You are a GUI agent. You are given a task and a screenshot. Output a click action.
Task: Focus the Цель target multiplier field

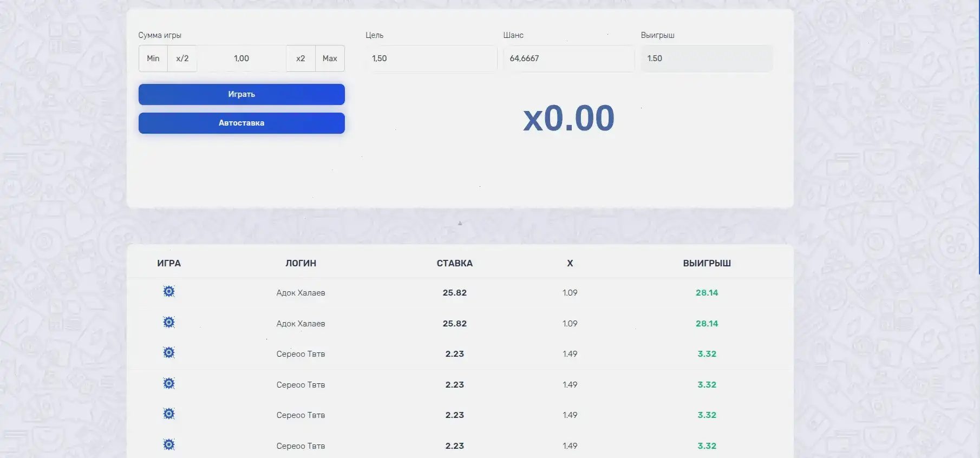click(430, 58)
